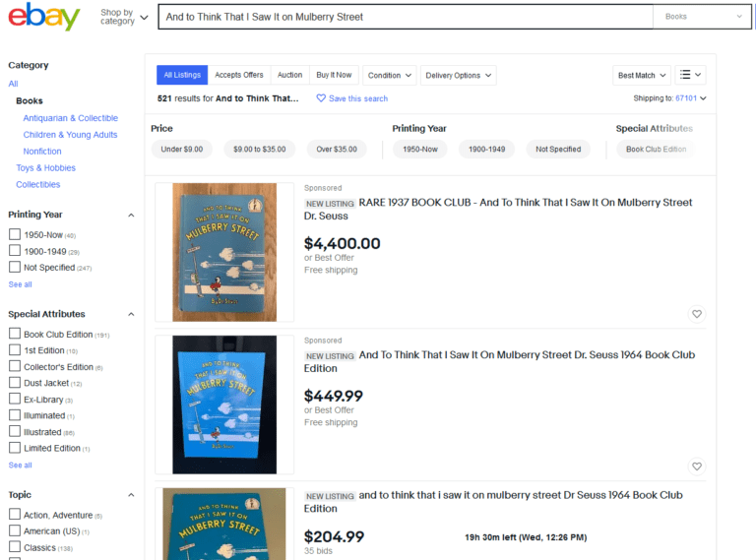The image size is (756, 560).
Task: Open Children & Young Adults category
Action: [71, 135]
